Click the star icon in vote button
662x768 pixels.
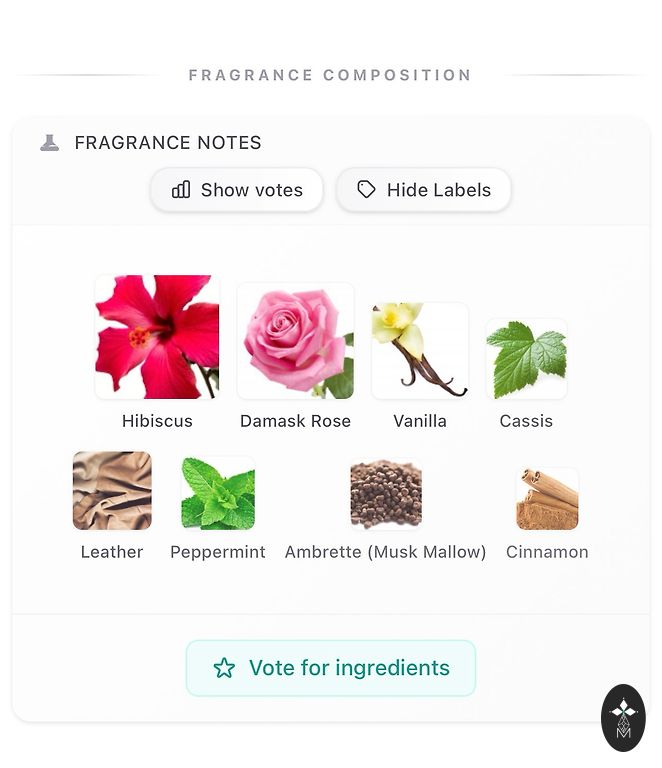point(224,668)
